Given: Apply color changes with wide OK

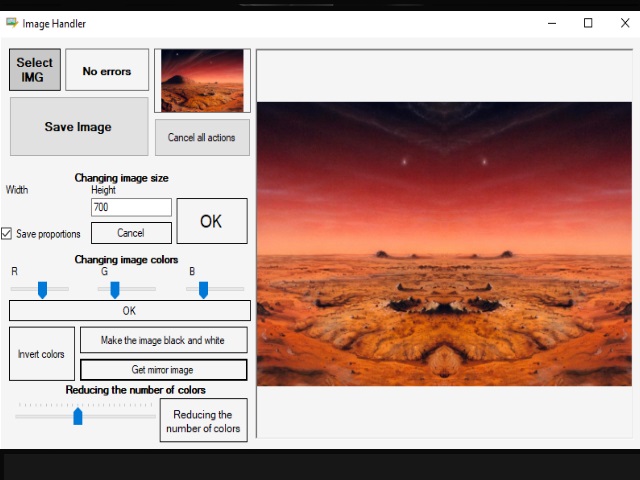Looking at the screenshot, I should click(x=130, y=311).
